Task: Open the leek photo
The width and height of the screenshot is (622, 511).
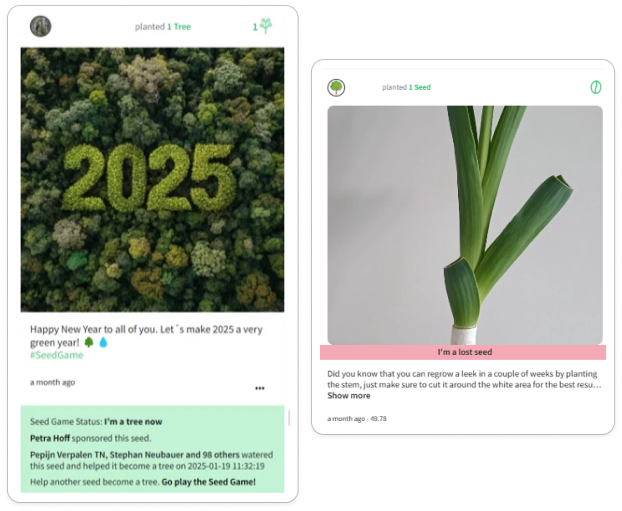Action: tap(465, 225)
